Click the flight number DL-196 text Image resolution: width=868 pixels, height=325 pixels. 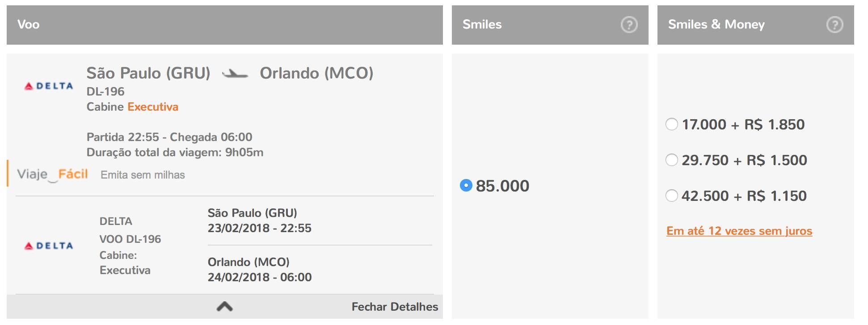(x=105, y=92)
